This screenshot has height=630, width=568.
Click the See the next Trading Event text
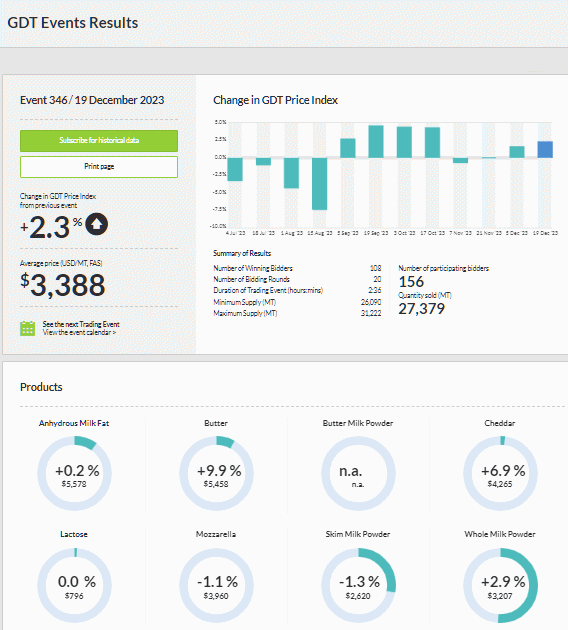(x=81, y=324)
